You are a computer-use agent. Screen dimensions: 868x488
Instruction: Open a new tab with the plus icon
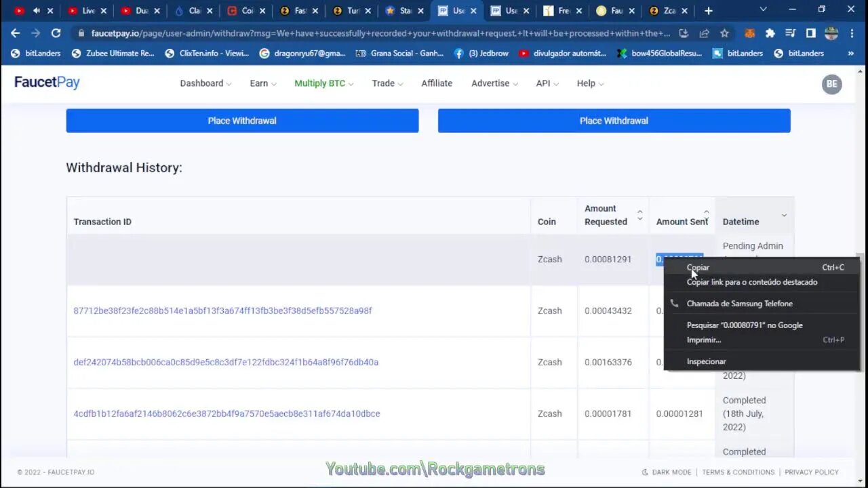tap(708, 11)
